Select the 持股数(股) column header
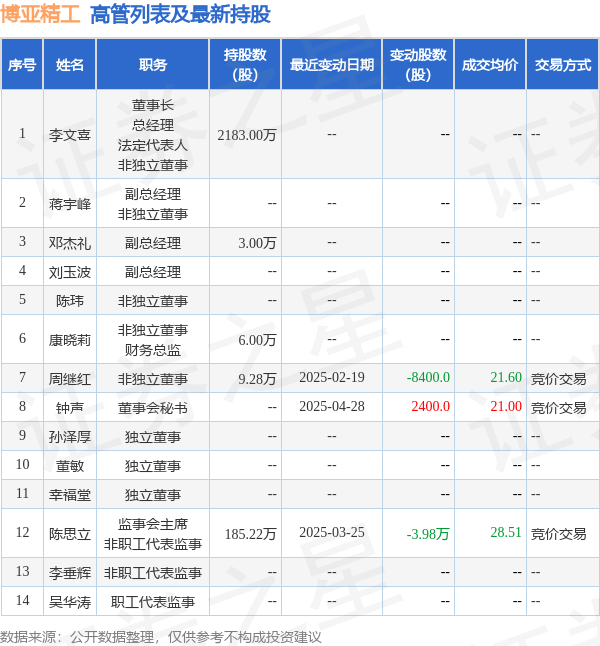 pyautogui.click(x=245, y=65)
